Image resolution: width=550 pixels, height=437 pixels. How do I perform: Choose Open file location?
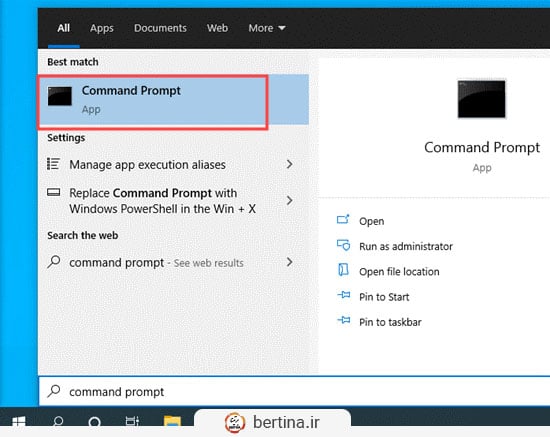click(399, 272)
